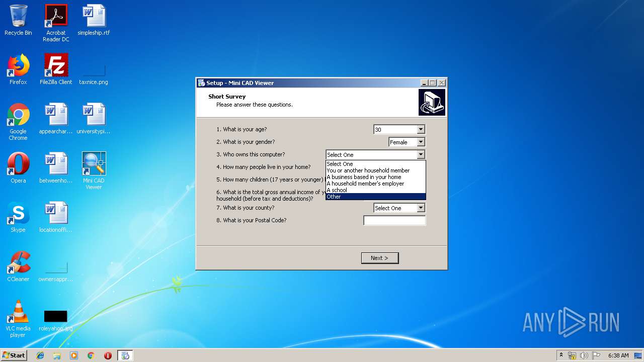Select Mini CAD Viewer desktop shortcut
Viewport: 644px width, 362px height.
(94, 171)
